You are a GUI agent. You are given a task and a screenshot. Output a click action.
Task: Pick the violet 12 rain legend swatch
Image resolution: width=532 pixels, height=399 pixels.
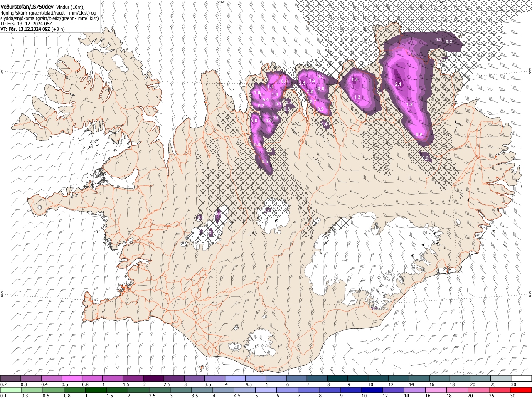[393, 390]
